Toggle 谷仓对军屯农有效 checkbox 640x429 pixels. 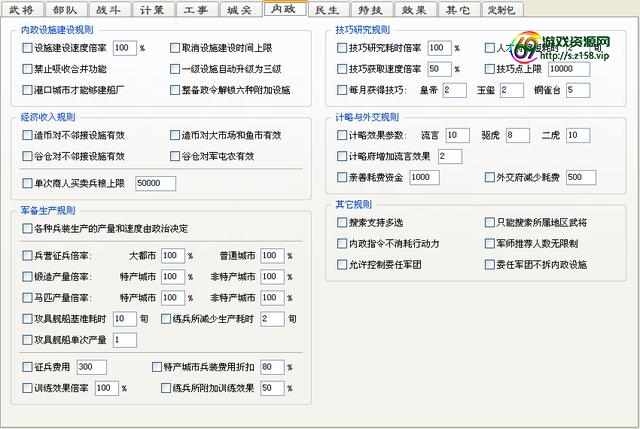[x=175, y=157]
